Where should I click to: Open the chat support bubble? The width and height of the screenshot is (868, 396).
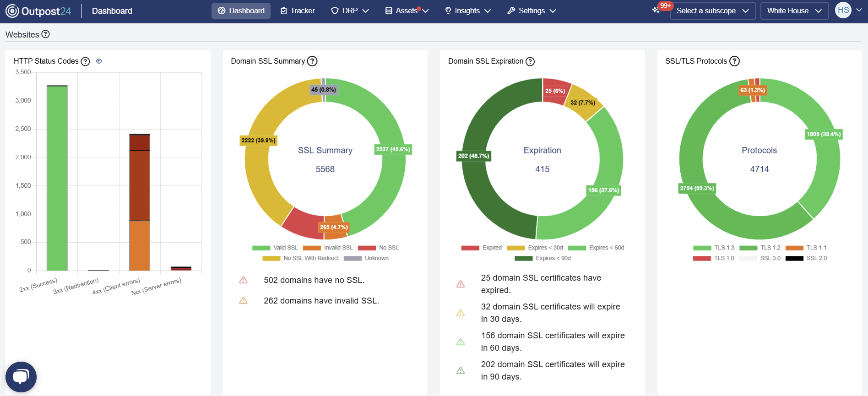[21, 377]
